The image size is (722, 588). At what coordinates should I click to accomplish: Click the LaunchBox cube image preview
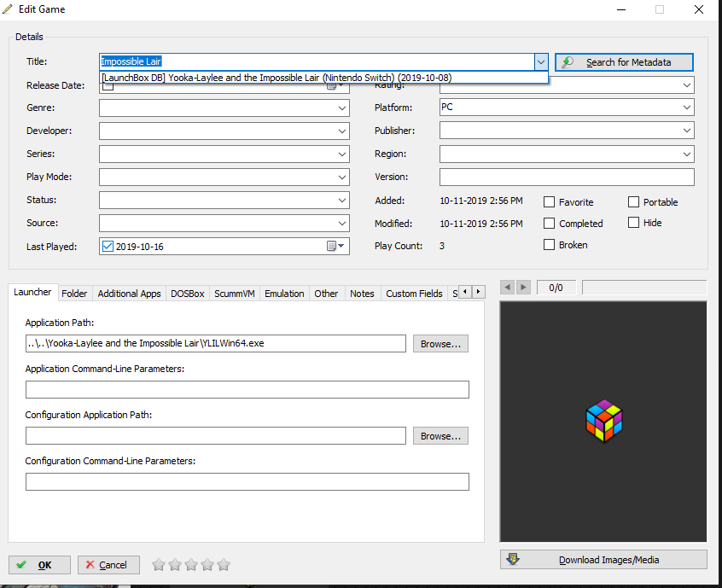tap(603, 421)
